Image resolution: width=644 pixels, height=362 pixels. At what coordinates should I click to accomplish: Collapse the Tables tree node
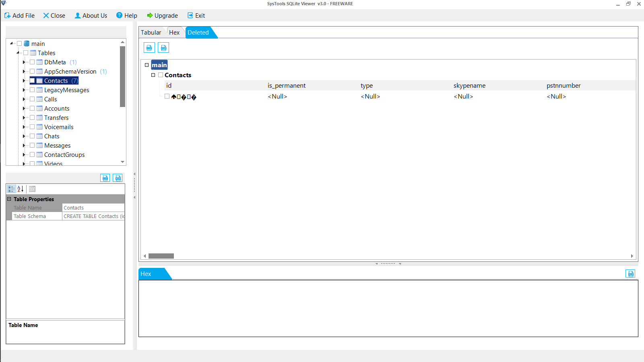tap(18, 53)
